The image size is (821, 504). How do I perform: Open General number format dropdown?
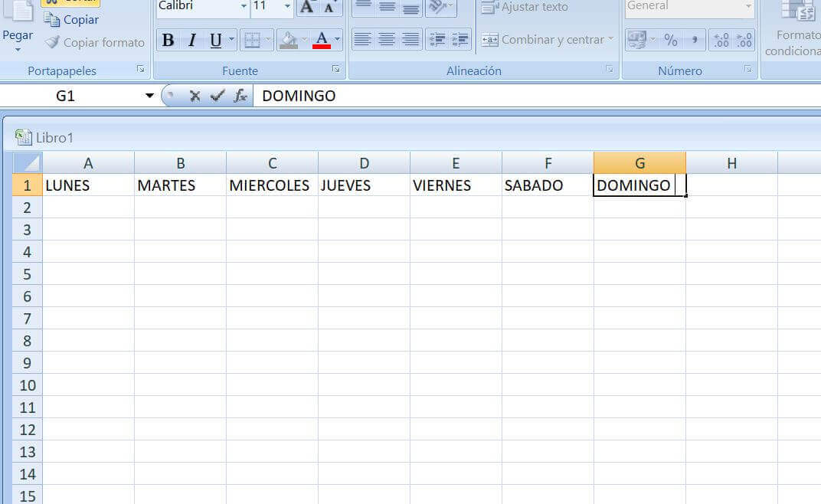(748, 6)
